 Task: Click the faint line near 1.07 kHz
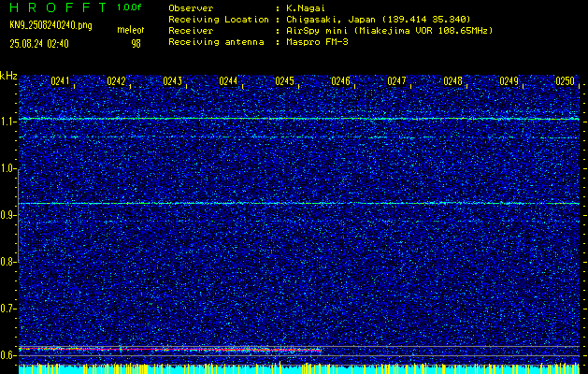pos(299,137)
